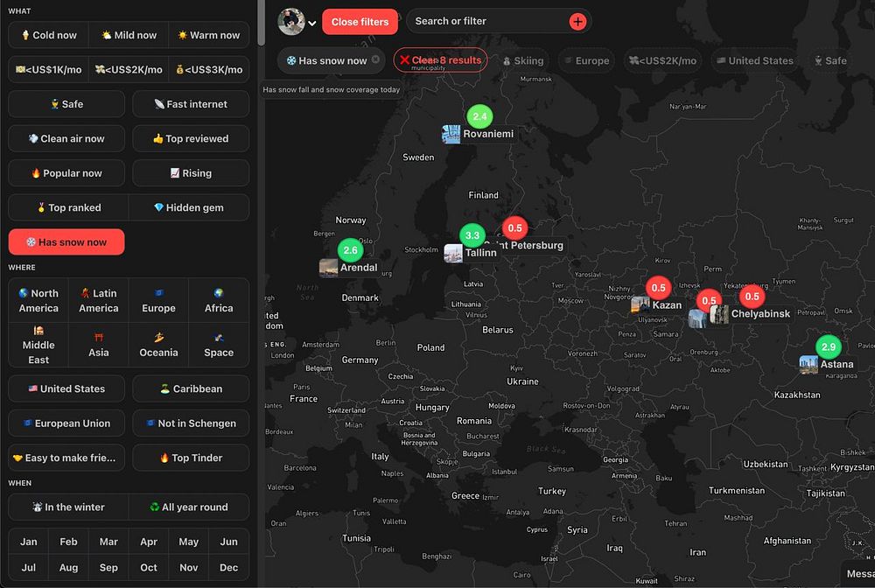The image size is (875, 588).
Task: Add the Skiing suggested filter chip
Action: pos(522,60)
